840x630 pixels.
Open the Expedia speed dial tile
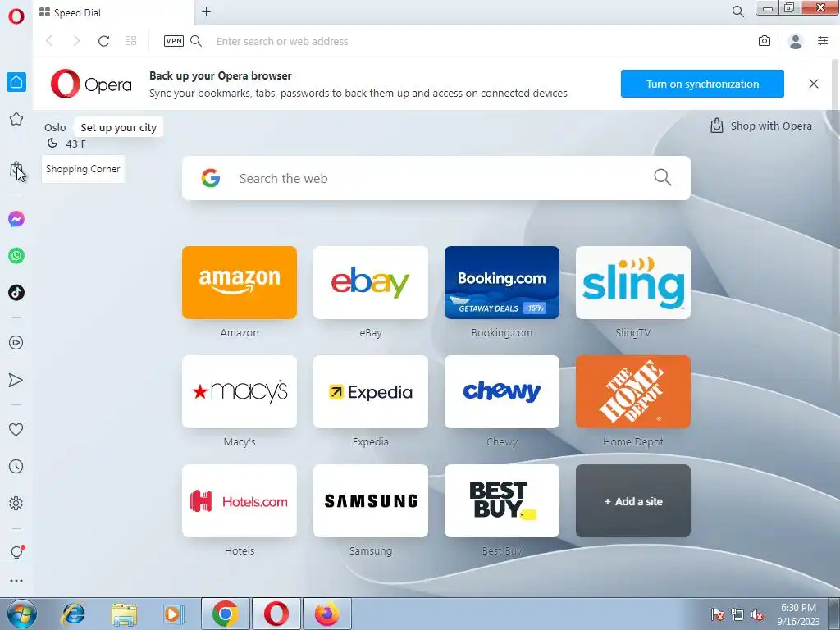pos(371,391)
